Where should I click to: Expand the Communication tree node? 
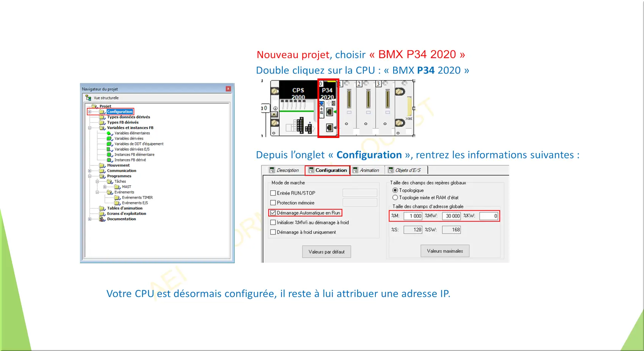pyautogui.click(x=89, y=171)
